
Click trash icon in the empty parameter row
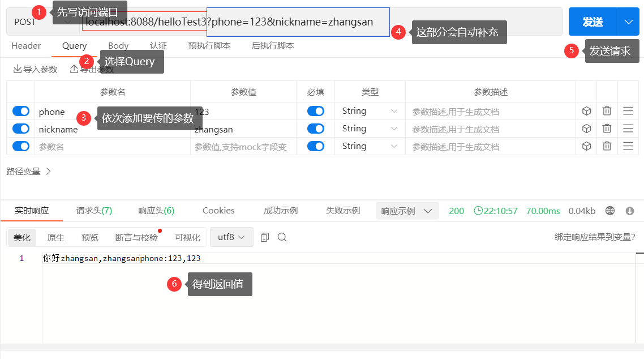pyautogui.click(x=607, y=146)
